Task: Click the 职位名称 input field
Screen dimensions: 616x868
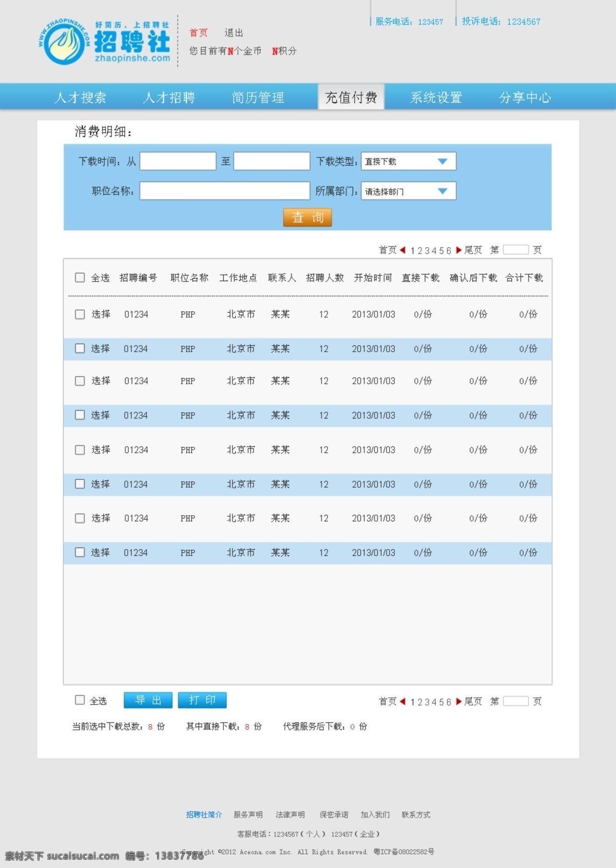Action: click(225, 191)
